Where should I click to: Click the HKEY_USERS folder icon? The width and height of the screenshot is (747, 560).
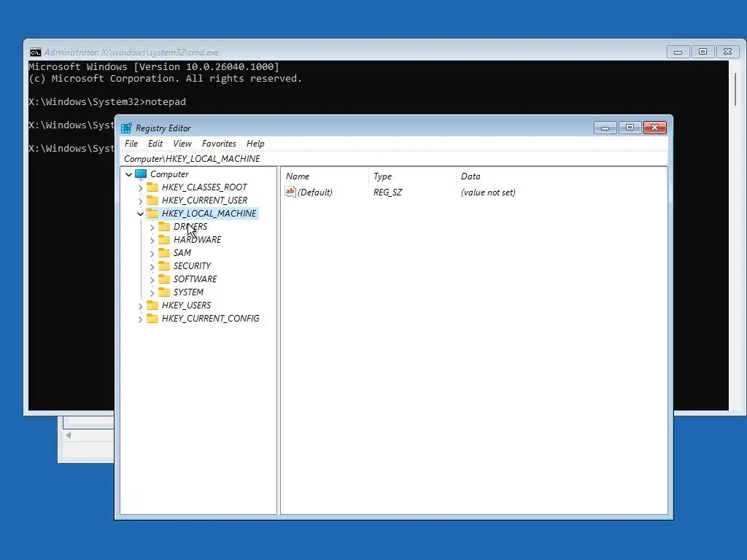152,305
